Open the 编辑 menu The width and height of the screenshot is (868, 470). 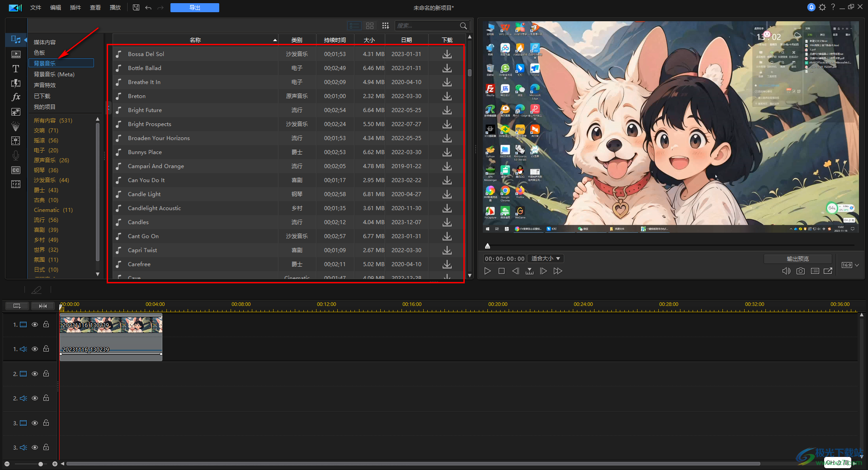point(56,8)
